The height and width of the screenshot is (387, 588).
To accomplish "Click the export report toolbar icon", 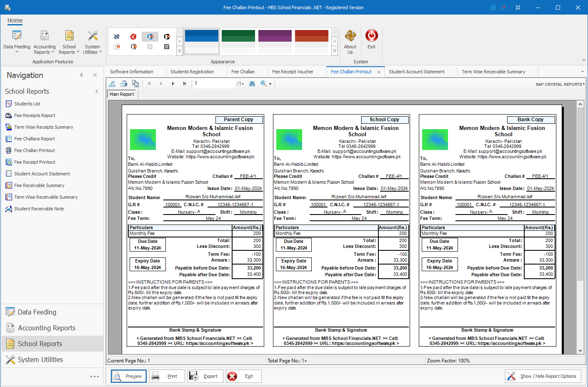I will click(x=113, y=83).
